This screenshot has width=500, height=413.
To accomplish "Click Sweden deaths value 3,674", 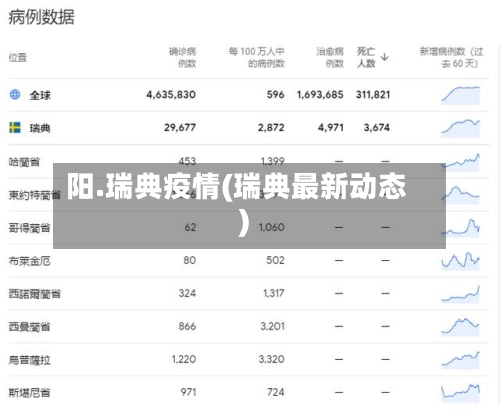I will click(x=377, y=127).
